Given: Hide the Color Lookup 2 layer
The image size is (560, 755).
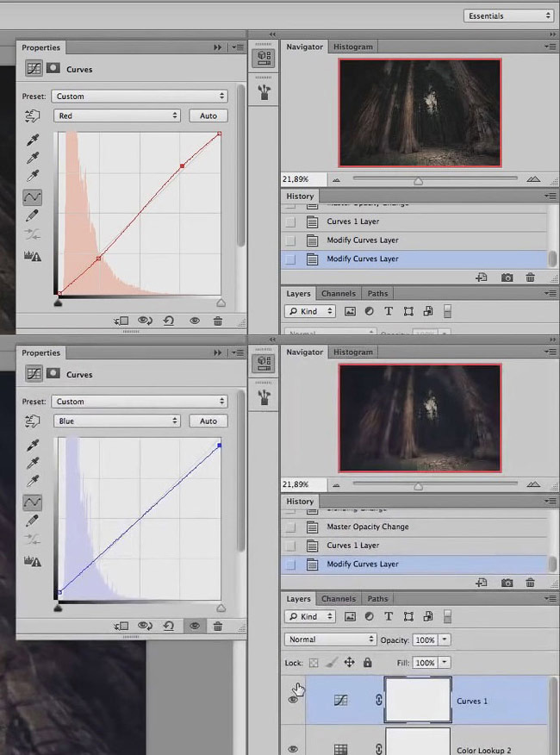Looking at the screenshot, I should (x=293, y=749).
